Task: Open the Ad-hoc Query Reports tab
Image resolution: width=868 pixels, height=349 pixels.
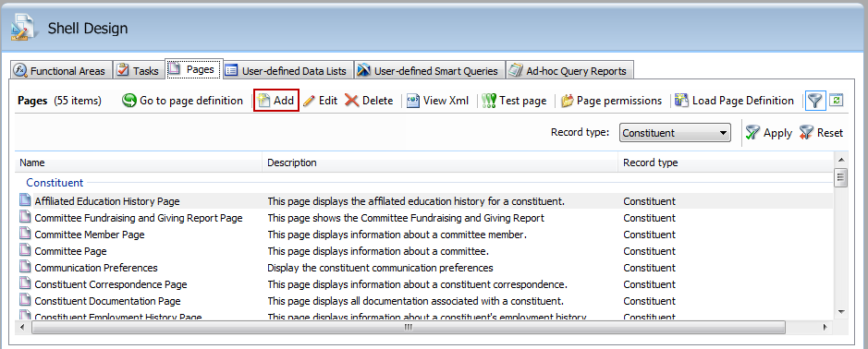Action: click(569, 71)
